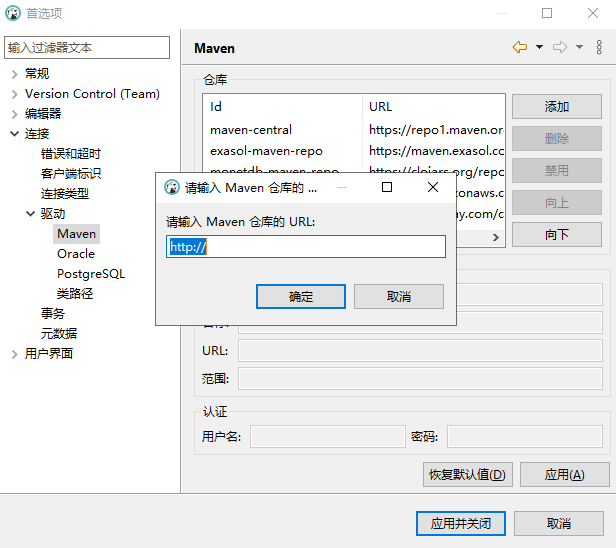The width and height of the screenshot is (616, 548).
Task: Maximize the Maven URL dialog
Action: (387, 187)
